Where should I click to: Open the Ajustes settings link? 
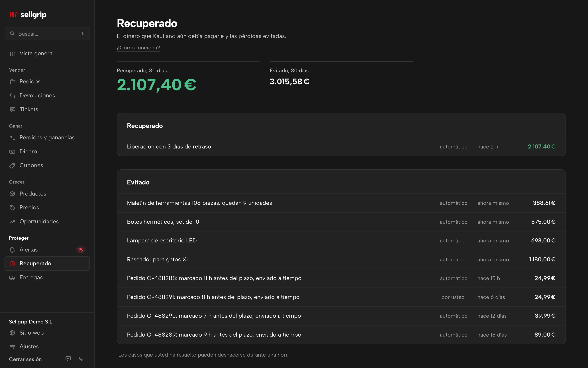(47, 347)
